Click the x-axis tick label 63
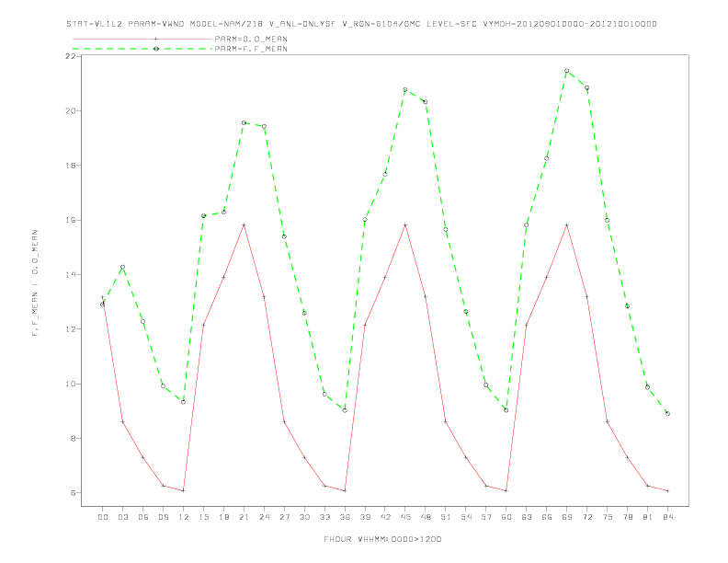The height and width of the screenshot is (563, 728). (527, 517)
